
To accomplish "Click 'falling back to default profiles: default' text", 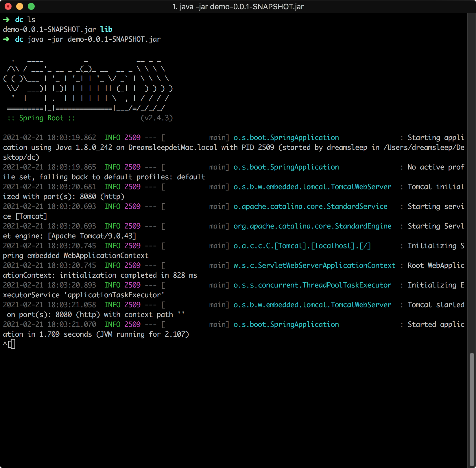I will 122,177.
